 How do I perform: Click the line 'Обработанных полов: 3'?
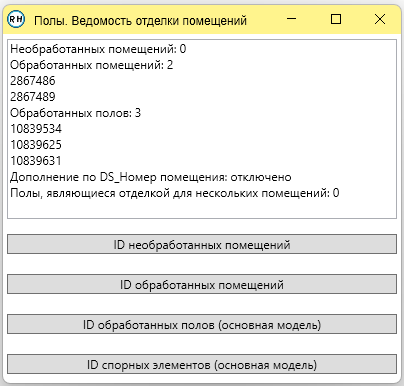[x=76, y=113]
